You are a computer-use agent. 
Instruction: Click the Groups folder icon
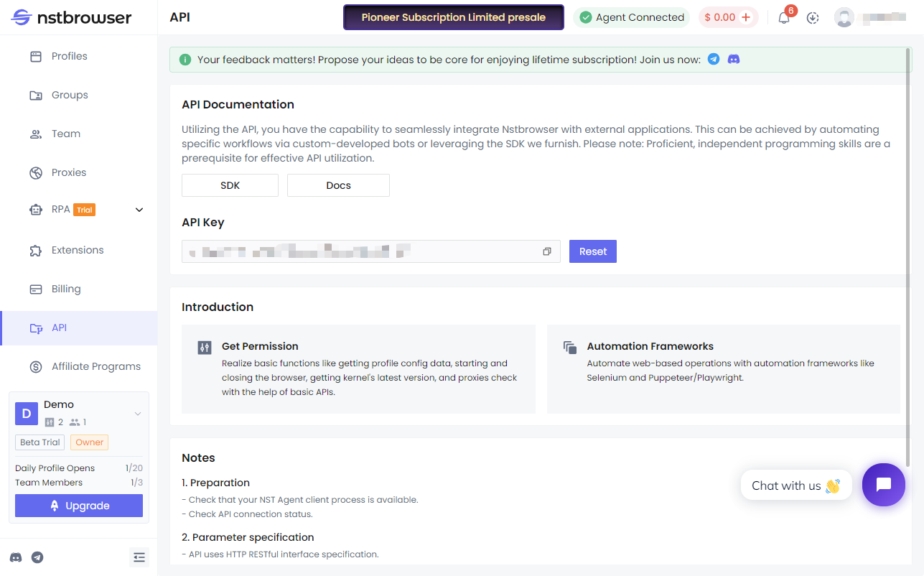pyautogui.click(x=36, y=95)
